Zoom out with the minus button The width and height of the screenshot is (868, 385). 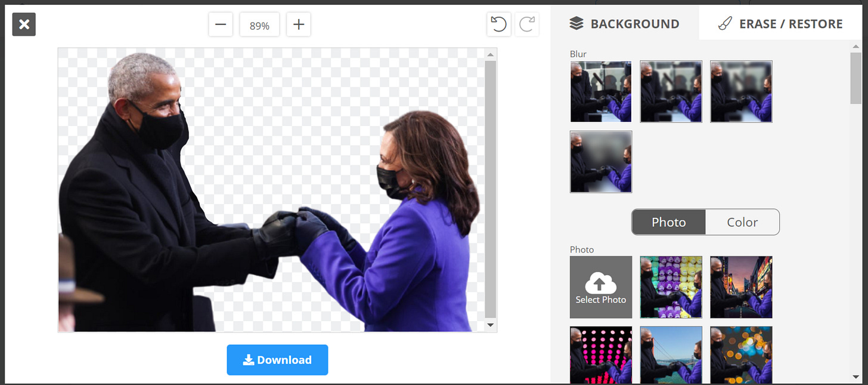221,25
